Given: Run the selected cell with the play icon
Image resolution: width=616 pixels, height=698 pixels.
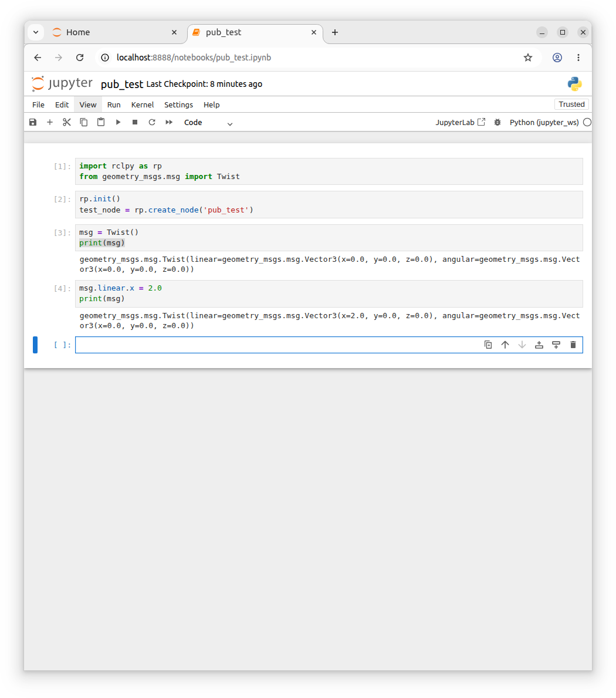Looking at the screenshot, I should tap(118, 122).
